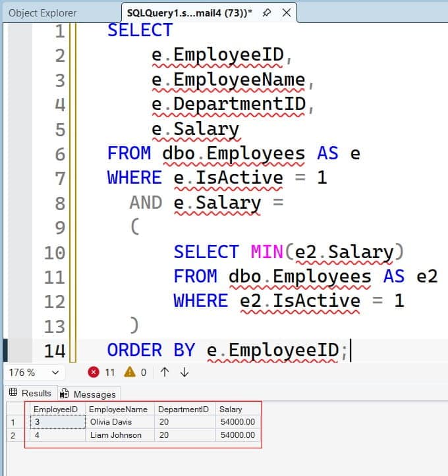Click ORDER BY on line 14
This screenshot has width=448, height=476.
pos(151,350)
